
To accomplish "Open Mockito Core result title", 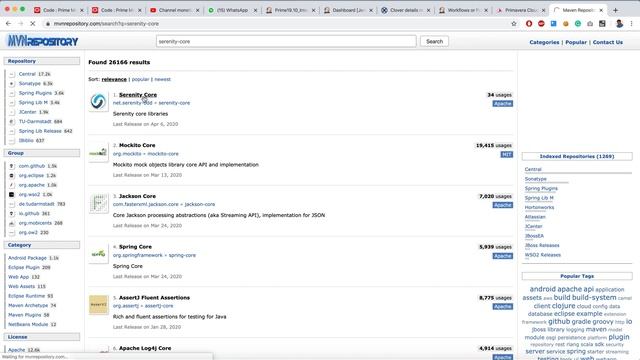I will (137, 145).
